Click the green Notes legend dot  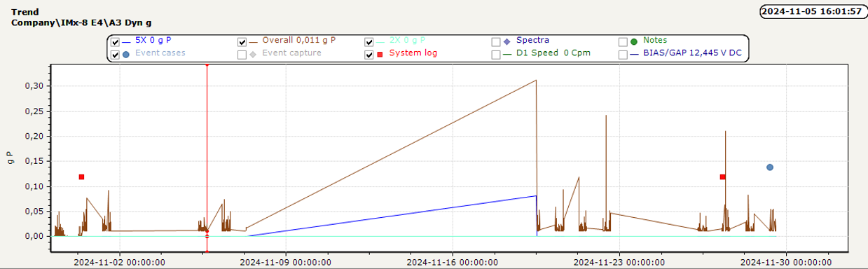coord(634,41)
